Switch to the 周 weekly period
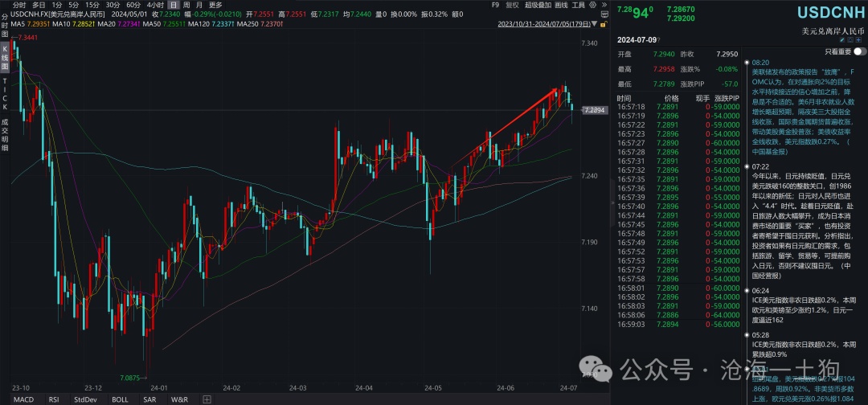Screen dimensions: 868x405 tap(186, 5)
